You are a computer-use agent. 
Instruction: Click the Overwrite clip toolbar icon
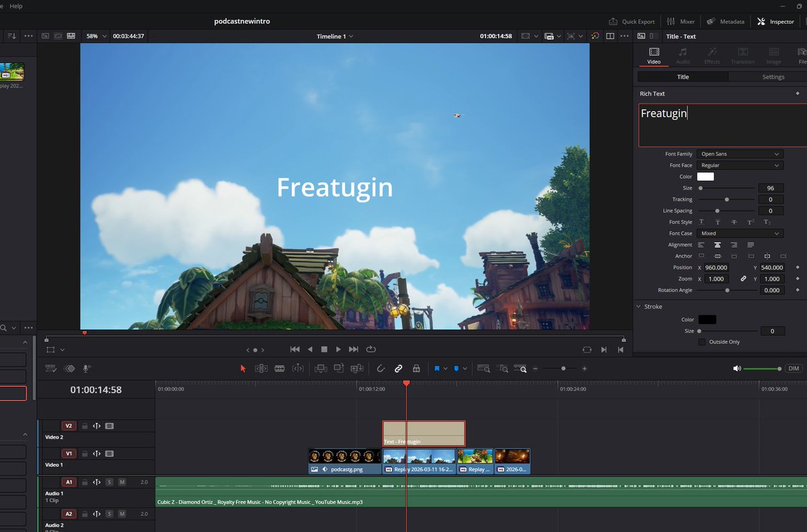(338, 369)
